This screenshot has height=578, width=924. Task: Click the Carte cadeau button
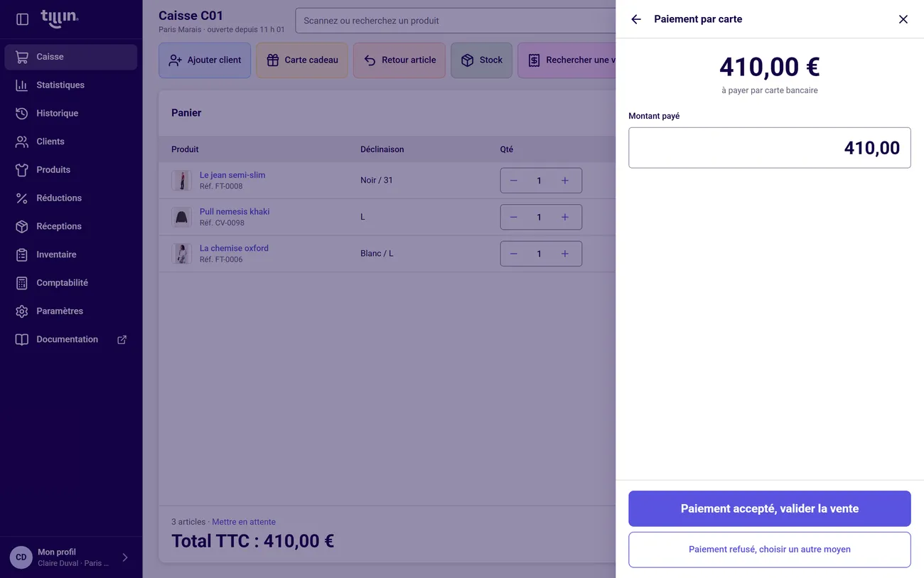click(x=302, y=60)
